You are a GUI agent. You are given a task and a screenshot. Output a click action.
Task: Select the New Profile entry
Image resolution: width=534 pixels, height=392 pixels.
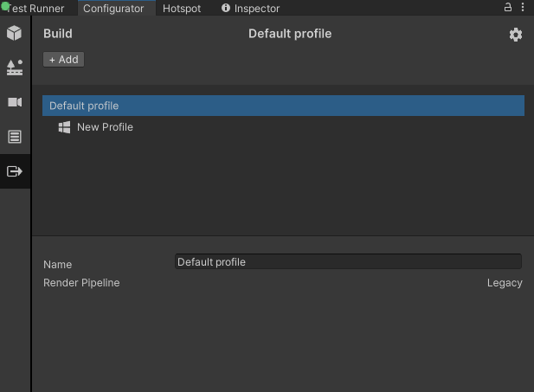pos(105,127)
